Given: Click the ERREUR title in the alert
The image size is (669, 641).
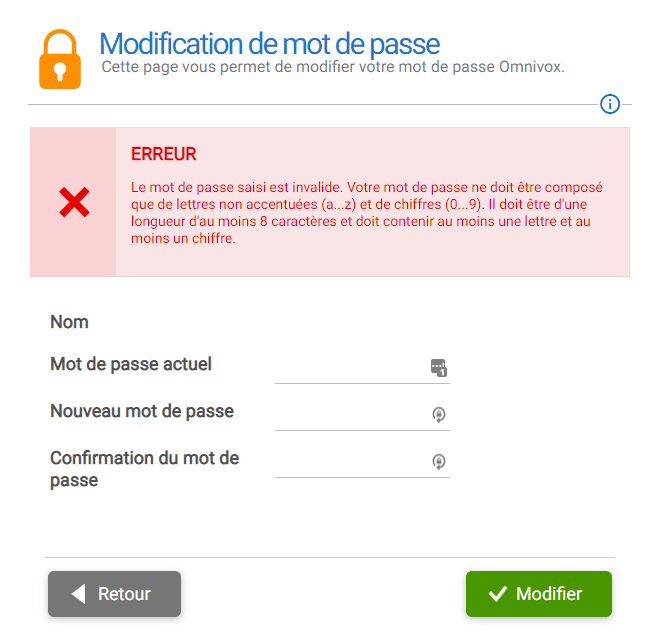Looking at the screenshot, I should (x=164, y=155).
